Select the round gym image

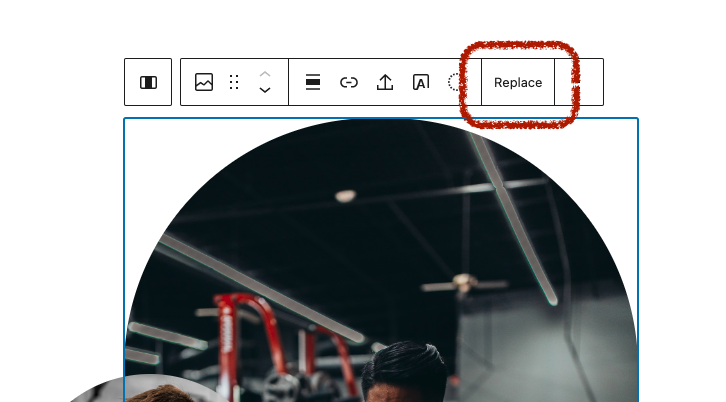click(381, 260)
